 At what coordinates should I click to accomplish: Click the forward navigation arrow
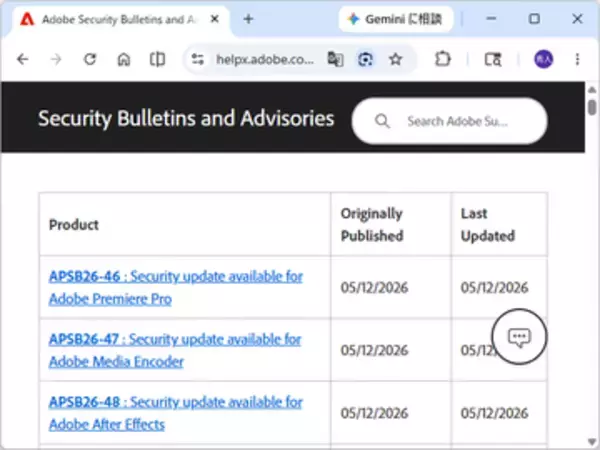point(56,59)
